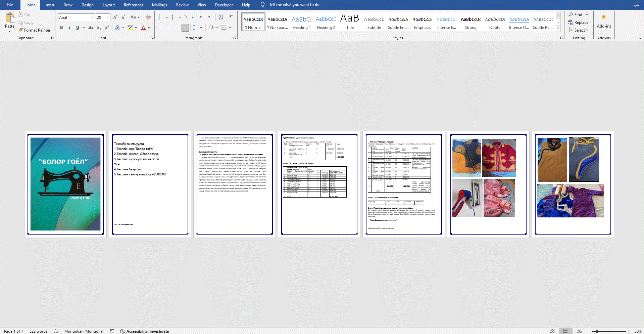The height and width of the screenshot is (334, 644).
Task: Switch to the Design tab
Action: click(x=88, y=5)
